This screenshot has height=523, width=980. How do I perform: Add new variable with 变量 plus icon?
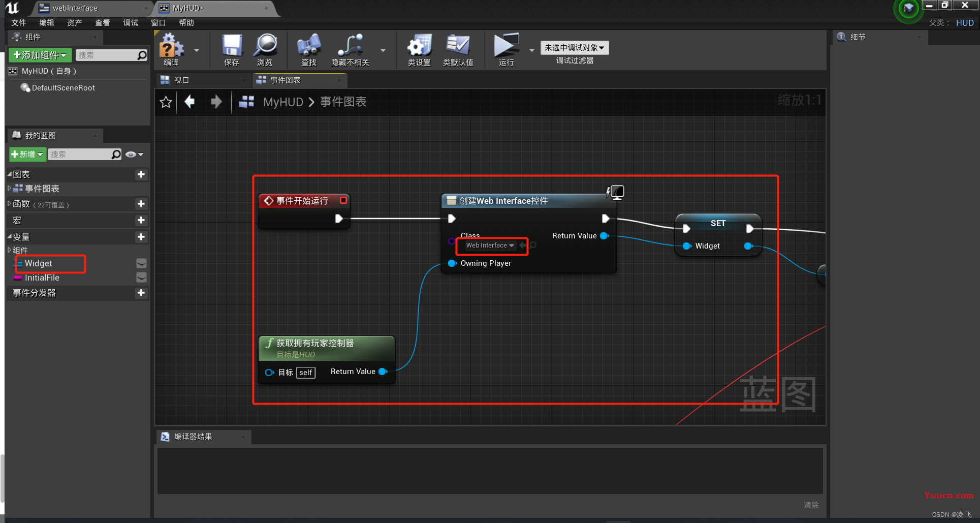click(141, 237)
